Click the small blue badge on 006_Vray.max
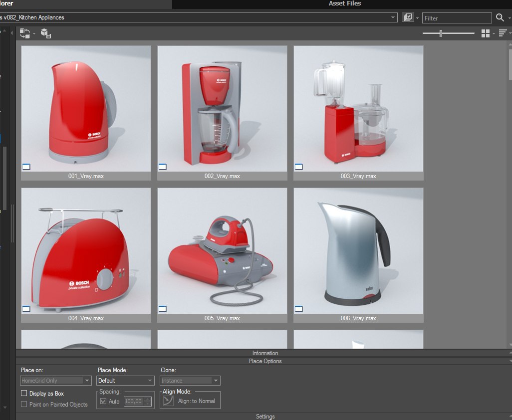 [x=298, y=309]
